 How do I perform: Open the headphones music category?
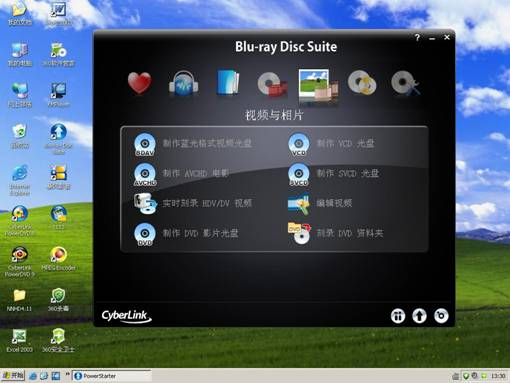click(183, 83)
